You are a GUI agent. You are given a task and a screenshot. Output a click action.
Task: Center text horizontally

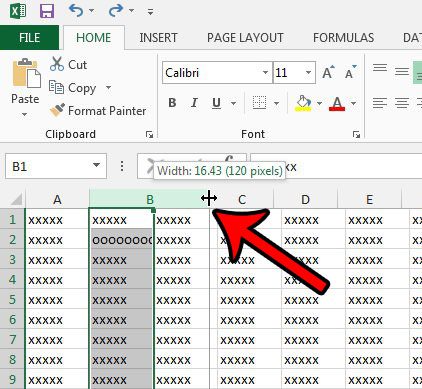click(x=402, y=103)
